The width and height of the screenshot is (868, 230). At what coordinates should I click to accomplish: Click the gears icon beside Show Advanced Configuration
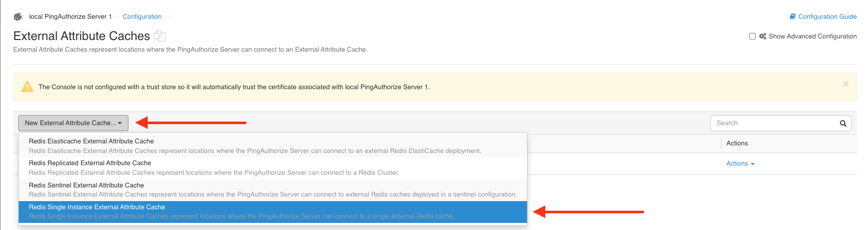click(762, 36)
